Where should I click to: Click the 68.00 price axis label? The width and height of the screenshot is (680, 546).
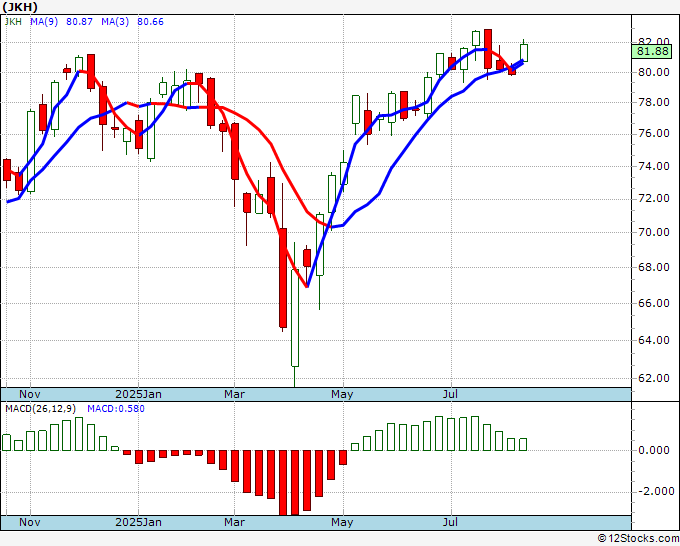(x=654, y=267)
